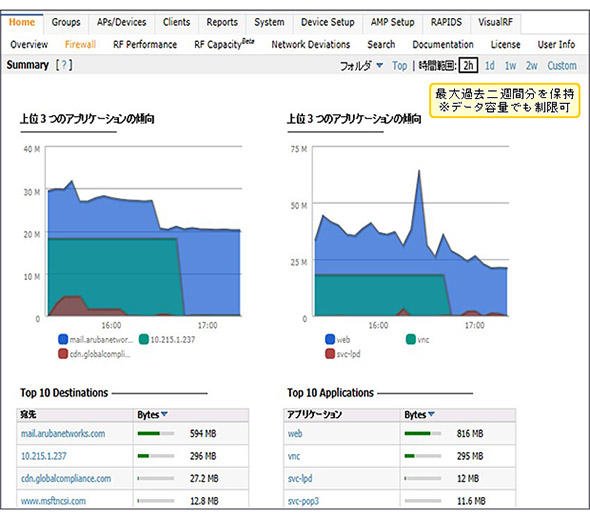Image resolution: width=590 pixels, height=519 pixels.
Task: Select the Overview submenu
Action: click(x=29, y=44)
